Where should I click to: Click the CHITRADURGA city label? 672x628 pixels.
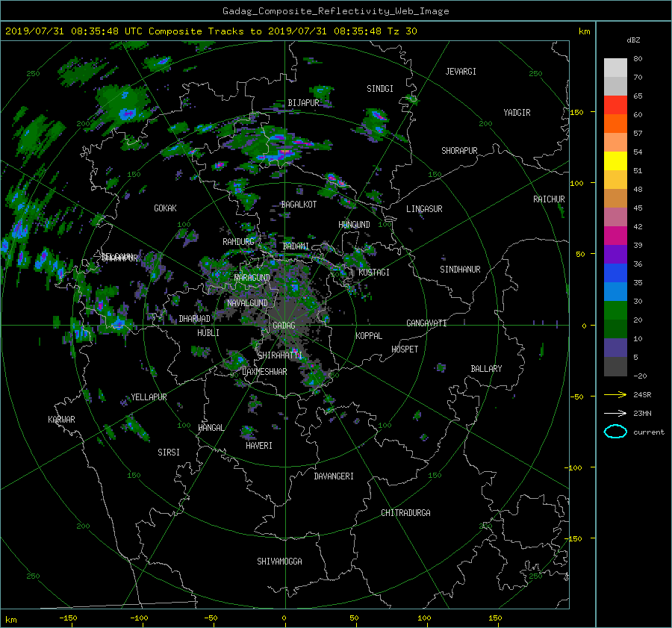point(406,513)
